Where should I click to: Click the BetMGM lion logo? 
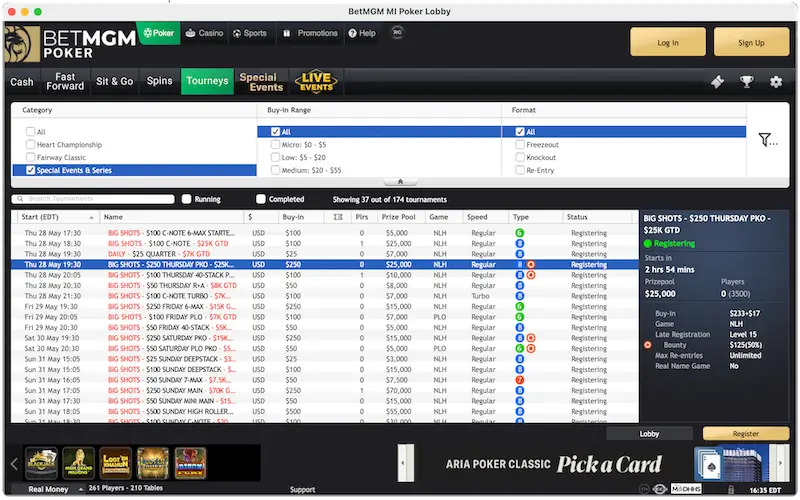coord(22,43)
